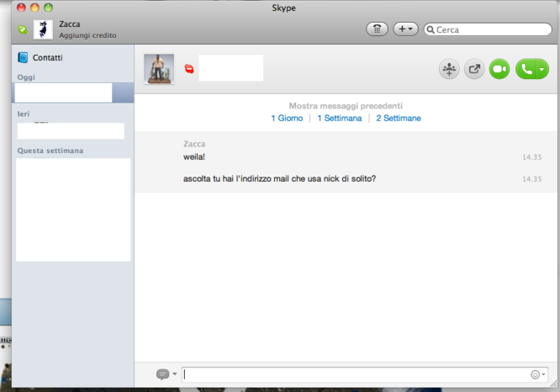This screenshot has height=392, width=560.
Task: Click the first 14.35 timestamp
Action: coord(531,157)
